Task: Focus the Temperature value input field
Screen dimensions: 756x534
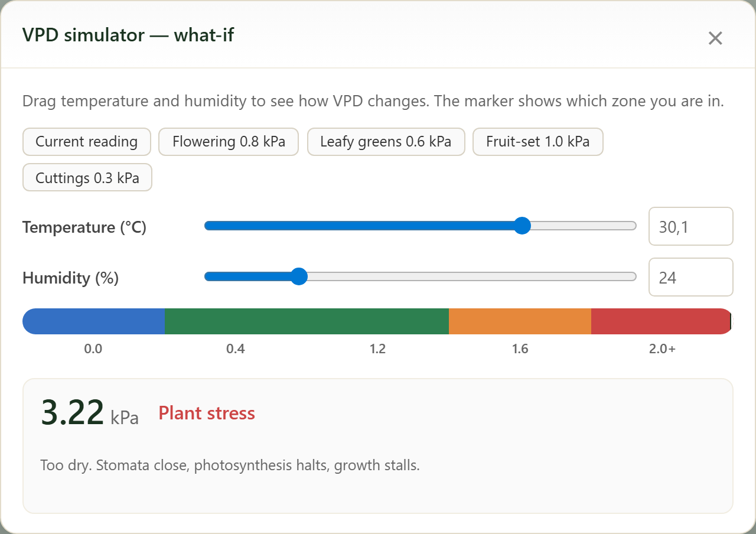Action: coord(691,226)
